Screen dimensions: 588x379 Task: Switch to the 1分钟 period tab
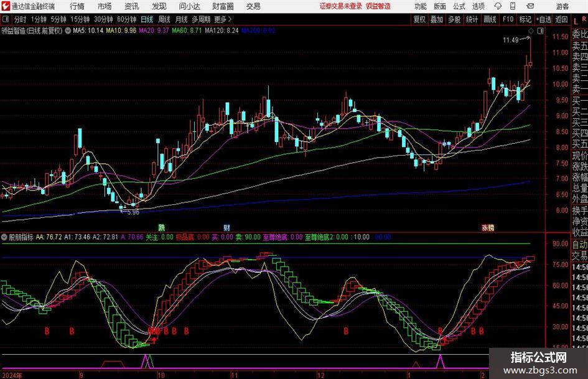pyautogui.click(x=39, y=19)
